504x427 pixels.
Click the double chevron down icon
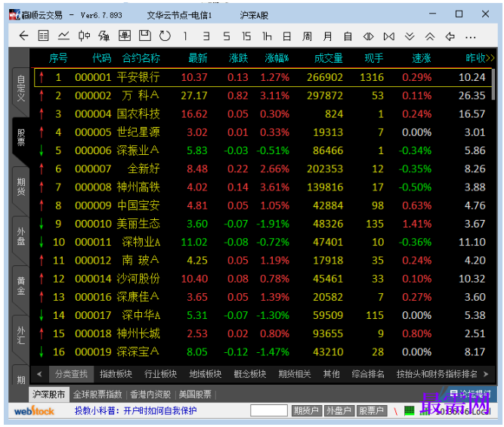click(x=410, y=36)
